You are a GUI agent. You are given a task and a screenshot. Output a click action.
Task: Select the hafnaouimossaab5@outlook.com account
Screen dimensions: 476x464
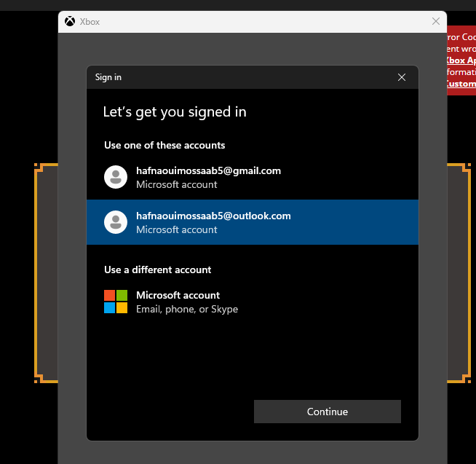253,222
